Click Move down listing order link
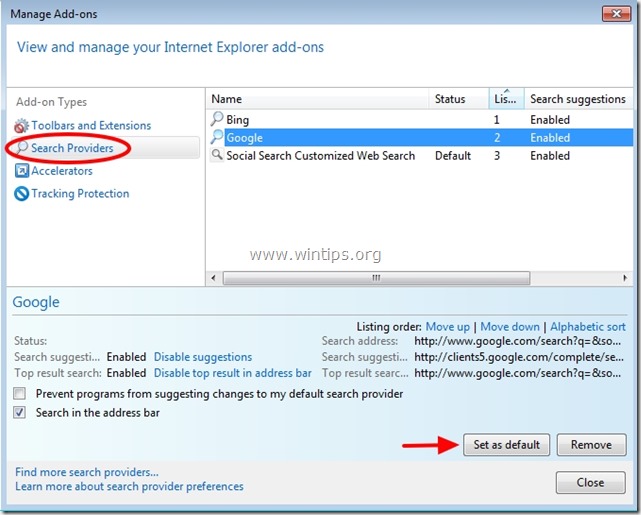Image resolution: width=641 pixels, height=515 pixels. pyautogui.click(x=510, y=327)
